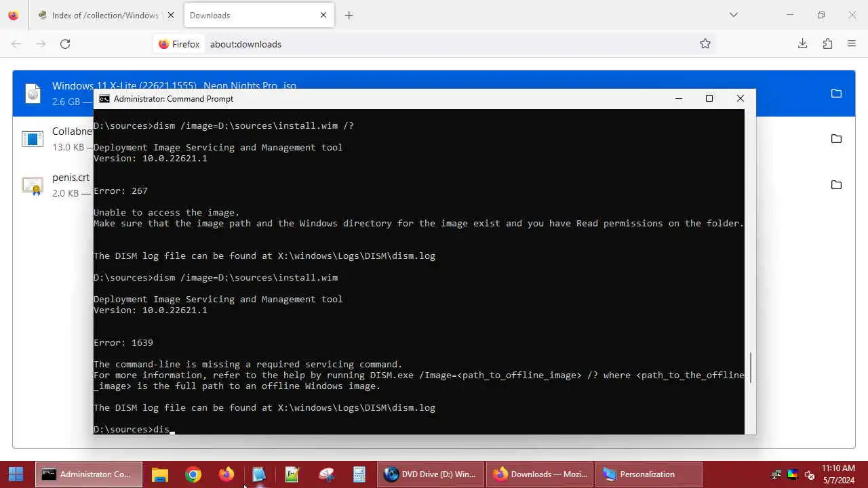Open the Firefox downloads panel icon
The height and width of the screenshot is (488, 868).
point(802,44)
